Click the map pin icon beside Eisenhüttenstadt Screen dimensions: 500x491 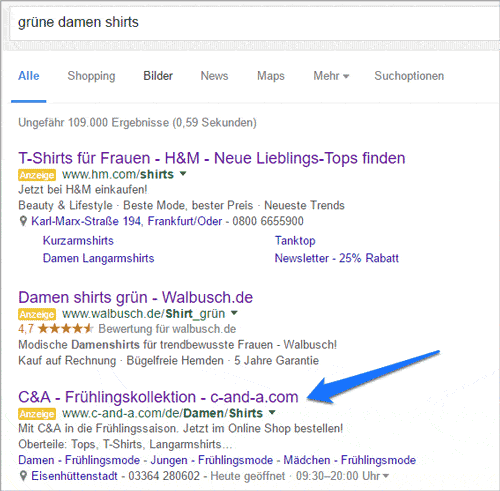point(23,476)
